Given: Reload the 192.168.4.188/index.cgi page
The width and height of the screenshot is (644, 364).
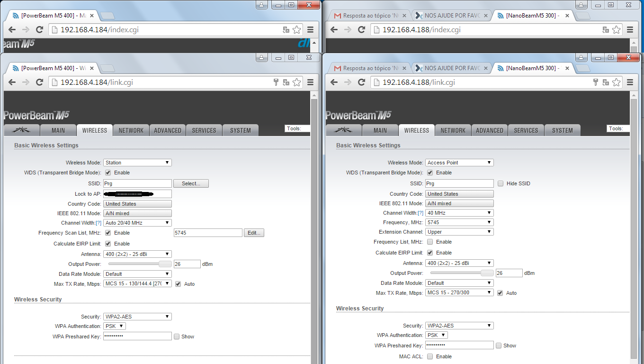Looking at the screenshot, I should pyautogui.click(x=362, y=29).
